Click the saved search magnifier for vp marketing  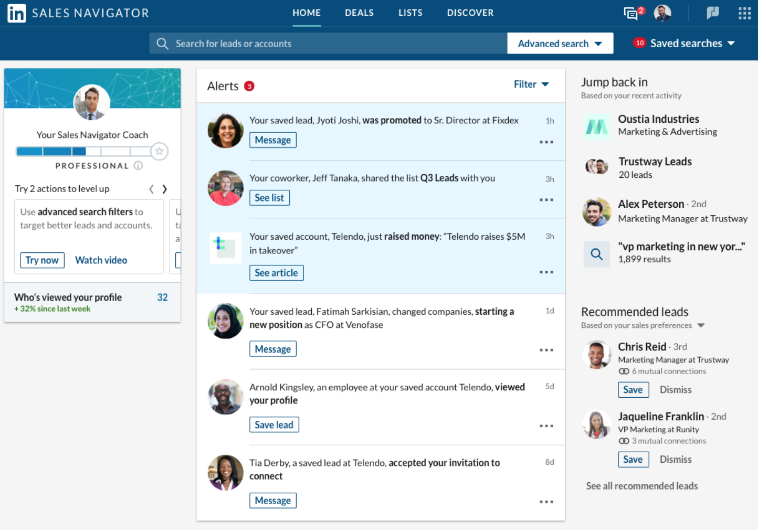point(596,254)
